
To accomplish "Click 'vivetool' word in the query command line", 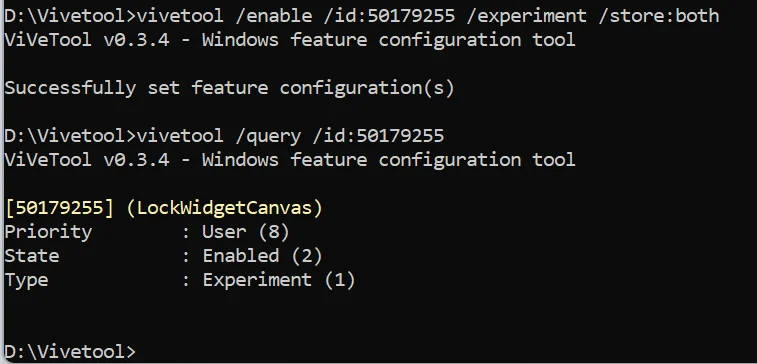I will click(180, 136).
